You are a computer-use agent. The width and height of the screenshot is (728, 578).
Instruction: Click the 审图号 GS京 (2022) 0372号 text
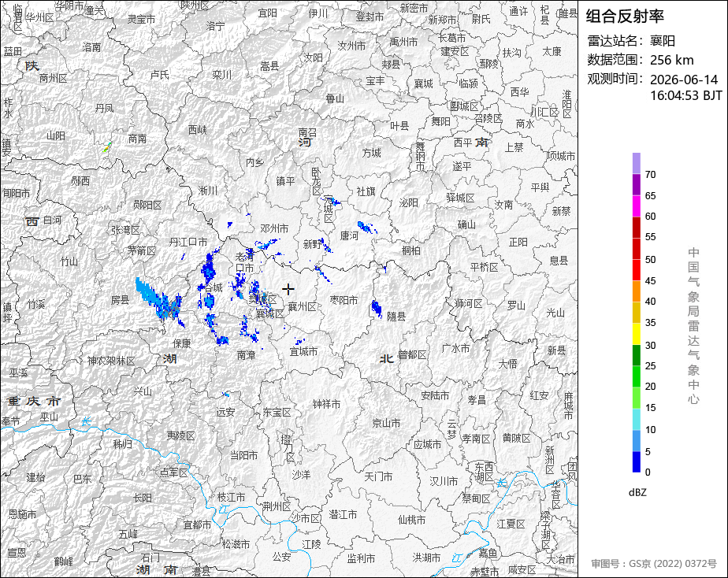click(654, 564)
